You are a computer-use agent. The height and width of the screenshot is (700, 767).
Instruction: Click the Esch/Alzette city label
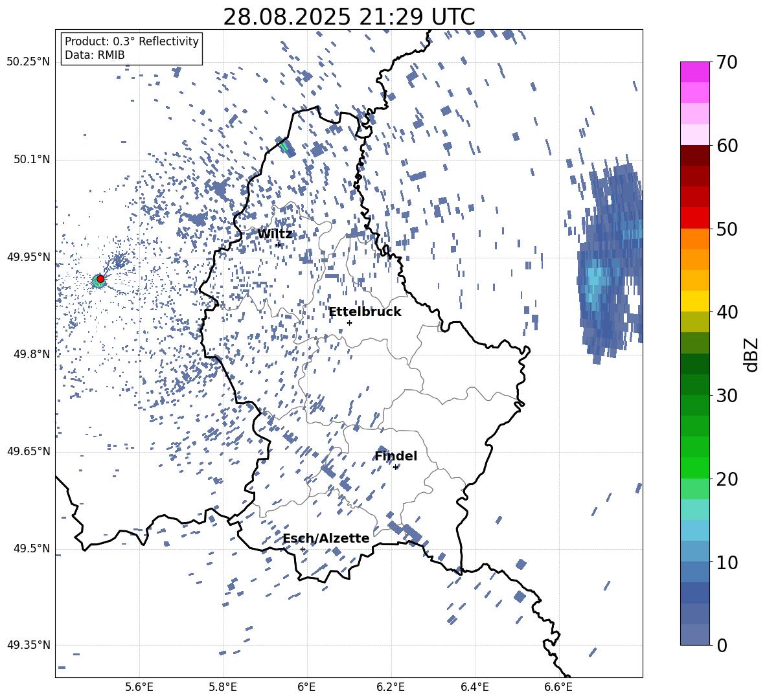pyautogui.click(x=326, y=538)
